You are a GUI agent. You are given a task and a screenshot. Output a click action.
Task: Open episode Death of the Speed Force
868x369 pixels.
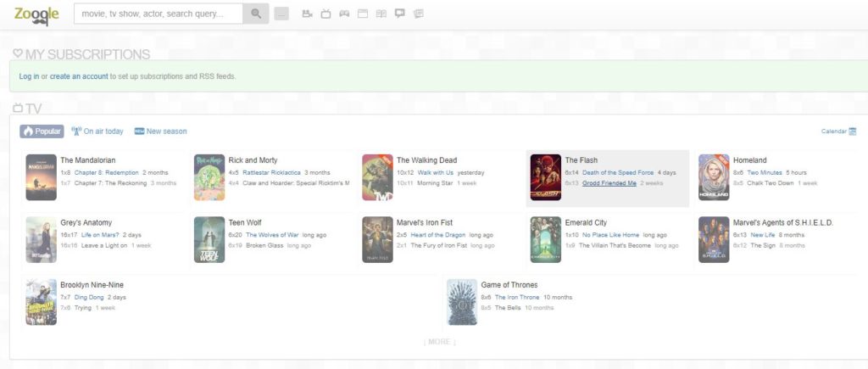tap(618, 173)
